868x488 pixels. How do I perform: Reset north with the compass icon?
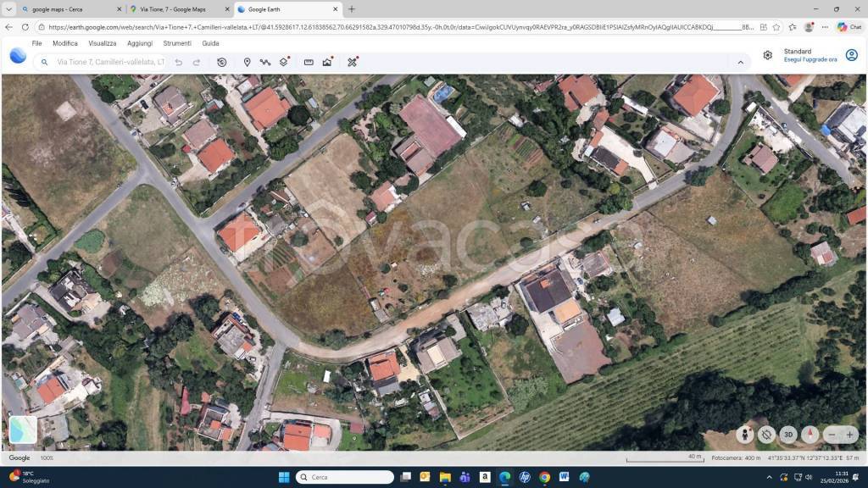point(810,435)
